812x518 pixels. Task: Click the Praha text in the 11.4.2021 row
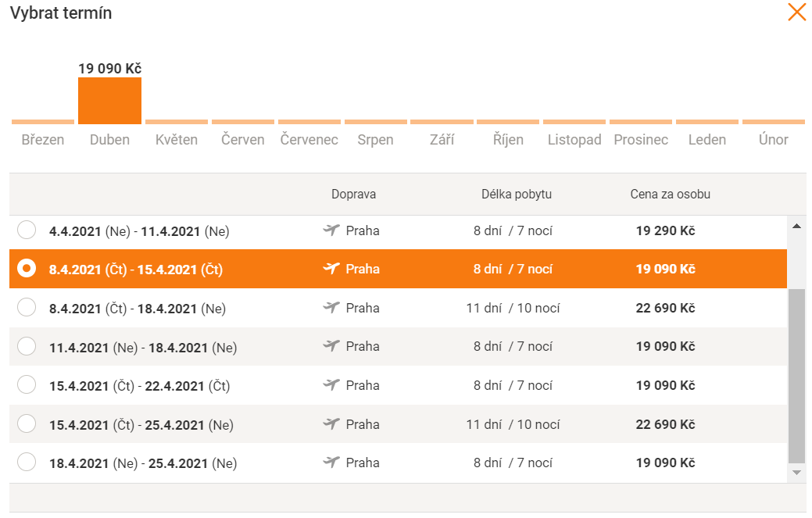click(x=363, y=346)
